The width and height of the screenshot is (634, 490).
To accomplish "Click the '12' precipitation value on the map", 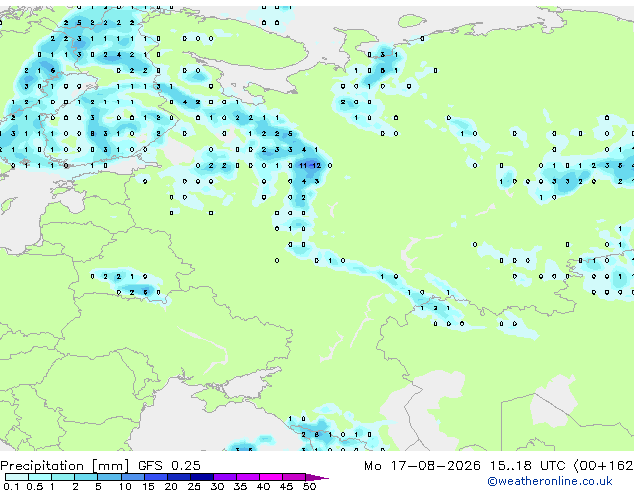I will (317, 165).
